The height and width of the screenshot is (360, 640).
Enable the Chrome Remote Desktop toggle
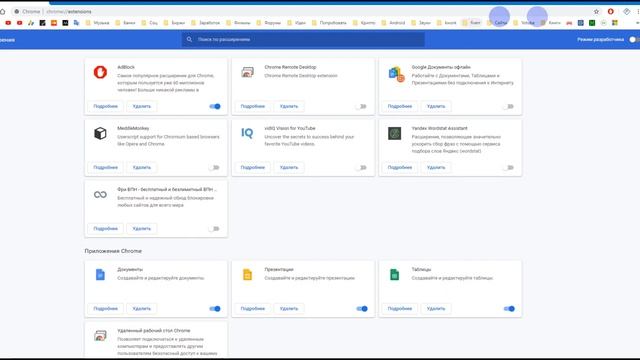(x=361, y=107)
